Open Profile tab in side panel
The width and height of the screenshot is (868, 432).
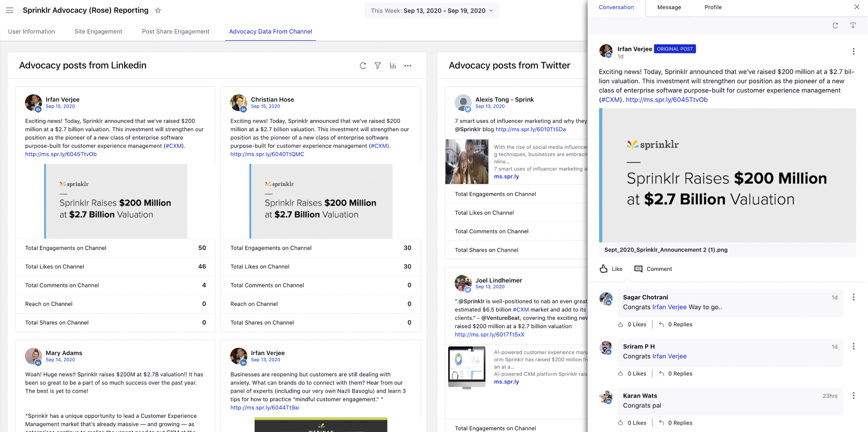(713, 7)
